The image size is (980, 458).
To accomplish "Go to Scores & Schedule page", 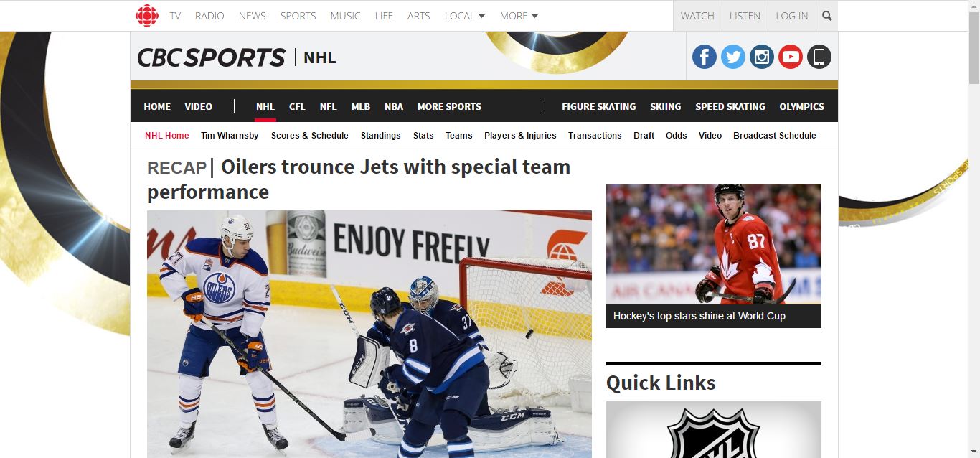I will [310, 136].
